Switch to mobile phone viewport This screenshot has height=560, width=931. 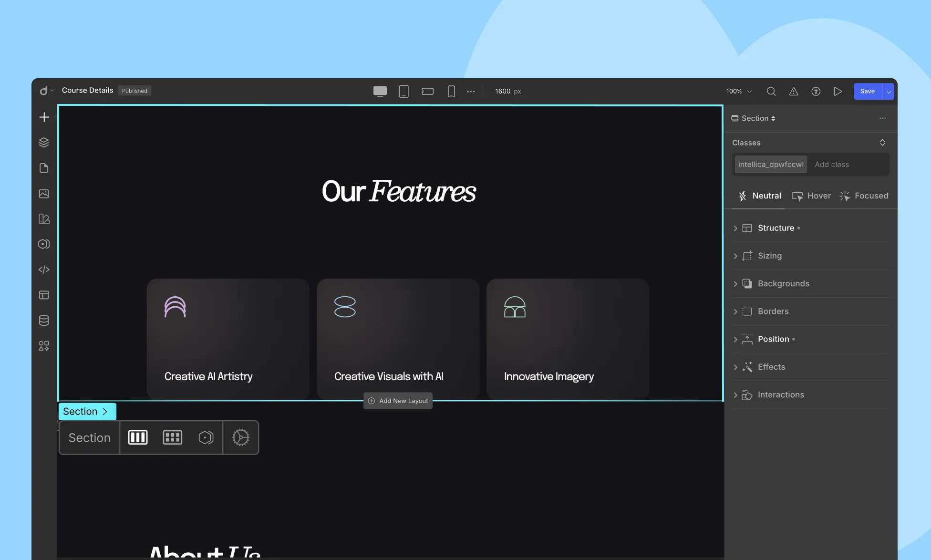(451, 91)
